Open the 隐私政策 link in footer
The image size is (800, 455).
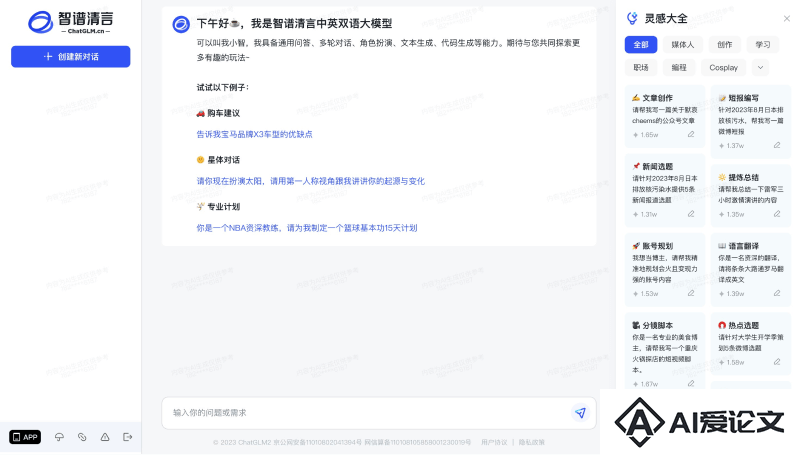click(532, 442)
